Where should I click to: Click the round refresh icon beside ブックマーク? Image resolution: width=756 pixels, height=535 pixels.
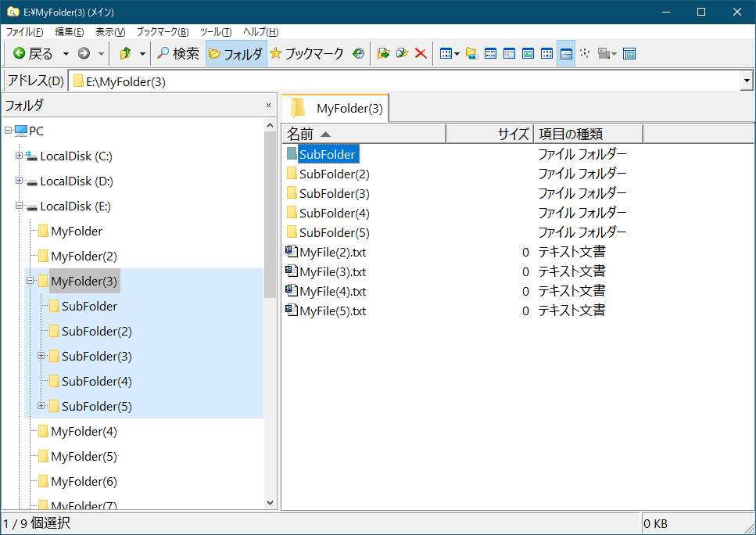pos(358,53)
